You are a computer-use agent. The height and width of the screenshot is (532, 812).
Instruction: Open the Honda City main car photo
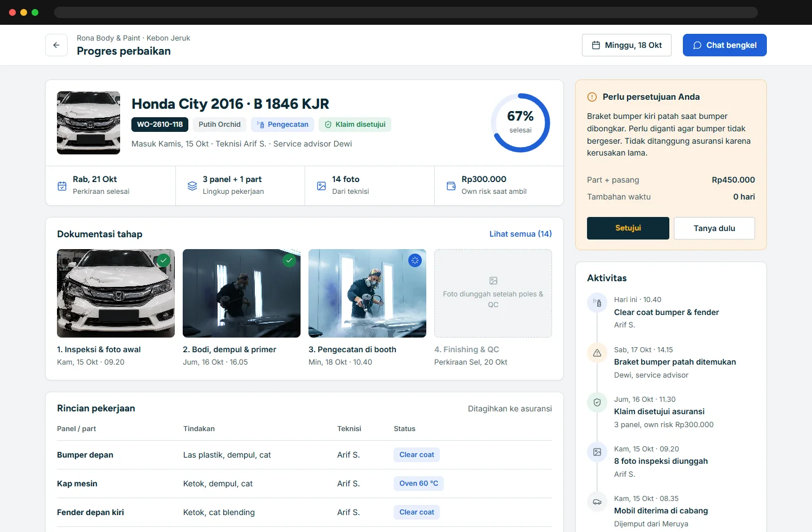89,123
